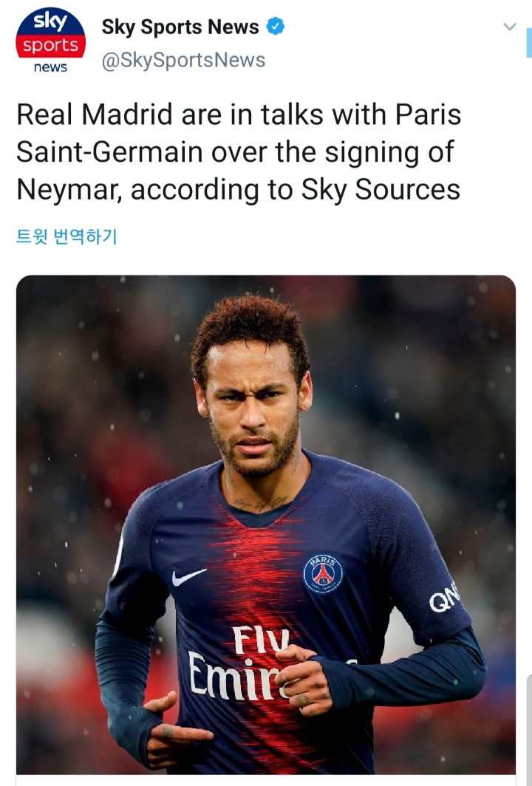Tap the PSG crest on the jersey

tap(324, 574)
